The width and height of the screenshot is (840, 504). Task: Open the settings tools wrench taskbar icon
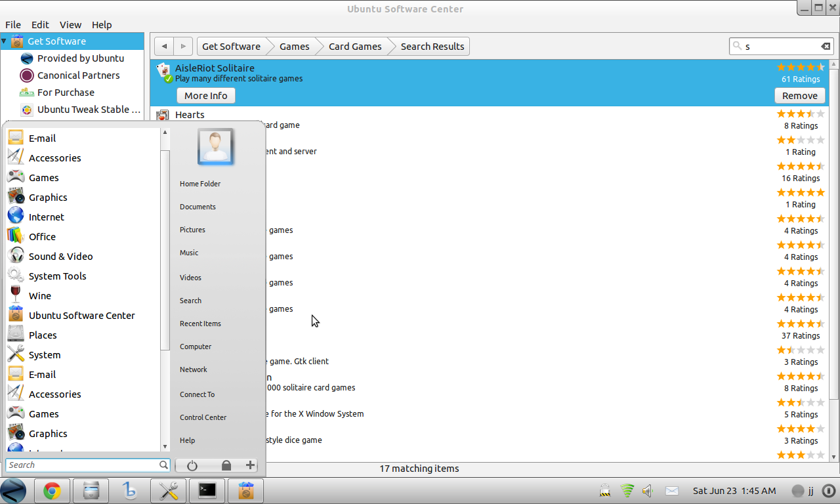[x=169, y=491]
